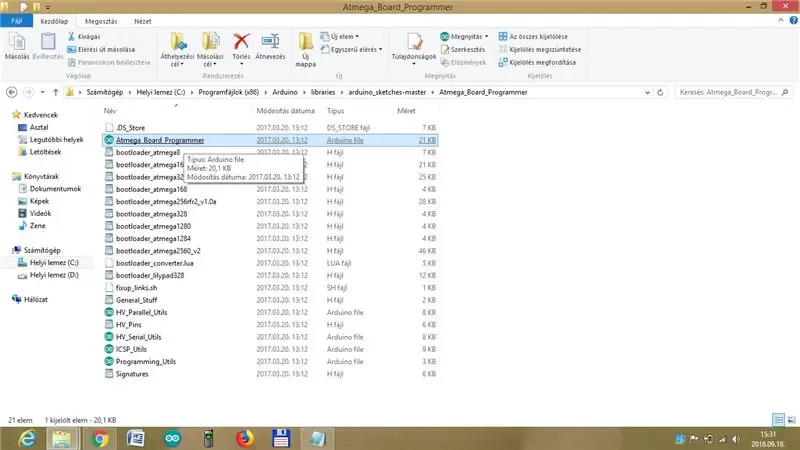Image resolution: width=800 pixels, height=450 pixels.
Task: Click Kijelölés megszüntetése in ribbon
Action: tap(540, 49)
